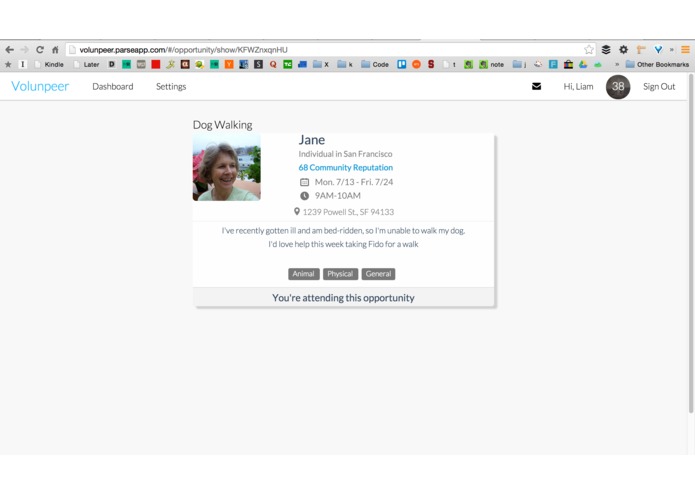Open the Trello bookmark icon
This screenshot has height=494, width=695.
point(402,64)
